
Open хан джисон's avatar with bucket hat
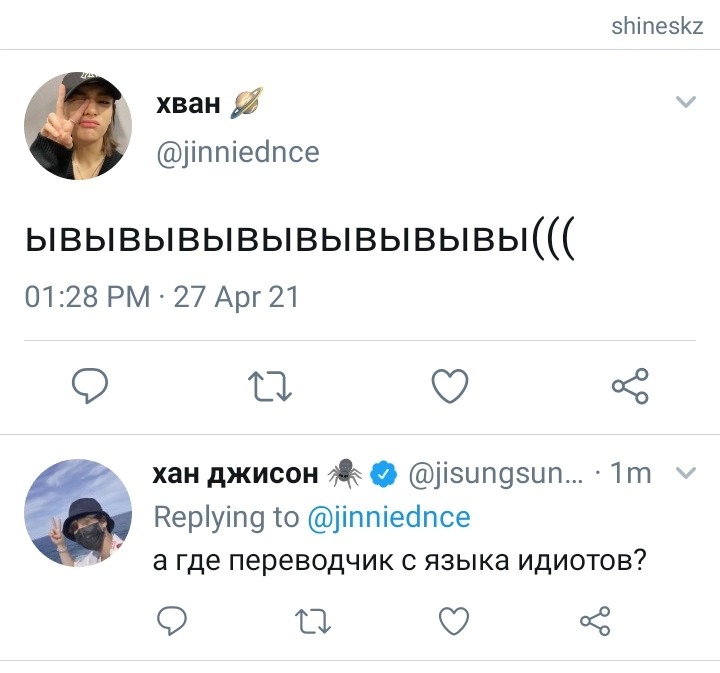(x=78, y=513)
